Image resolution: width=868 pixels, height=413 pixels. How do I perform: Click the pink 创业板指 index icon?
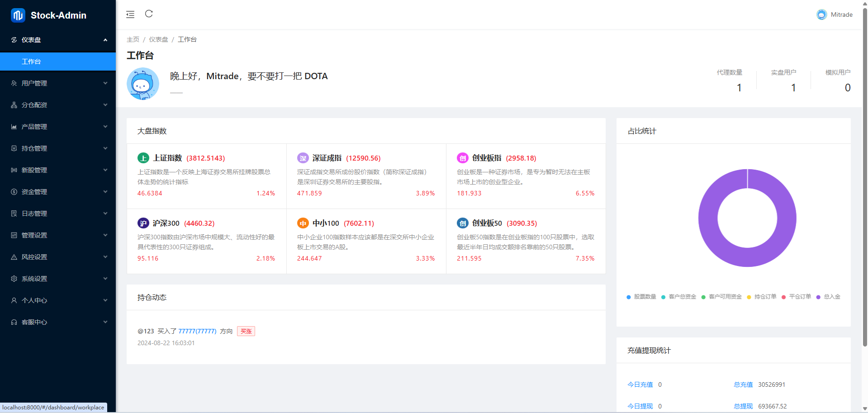point(462,158)
